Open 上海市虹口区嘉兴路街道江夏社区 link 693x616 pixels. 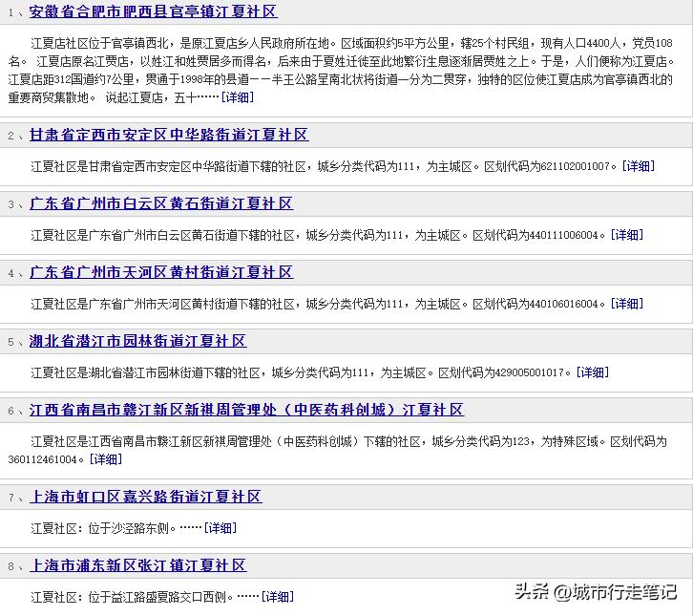[146, 497]
